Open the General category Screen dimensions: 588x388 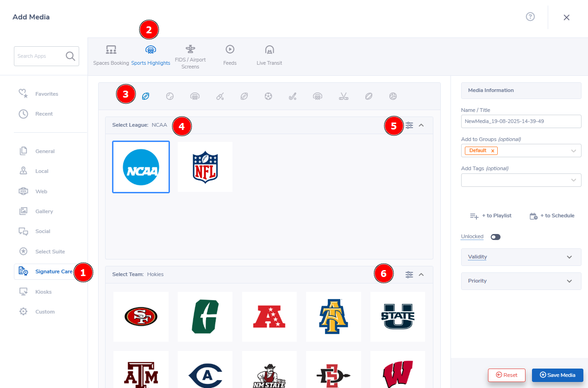click(37, 151)
